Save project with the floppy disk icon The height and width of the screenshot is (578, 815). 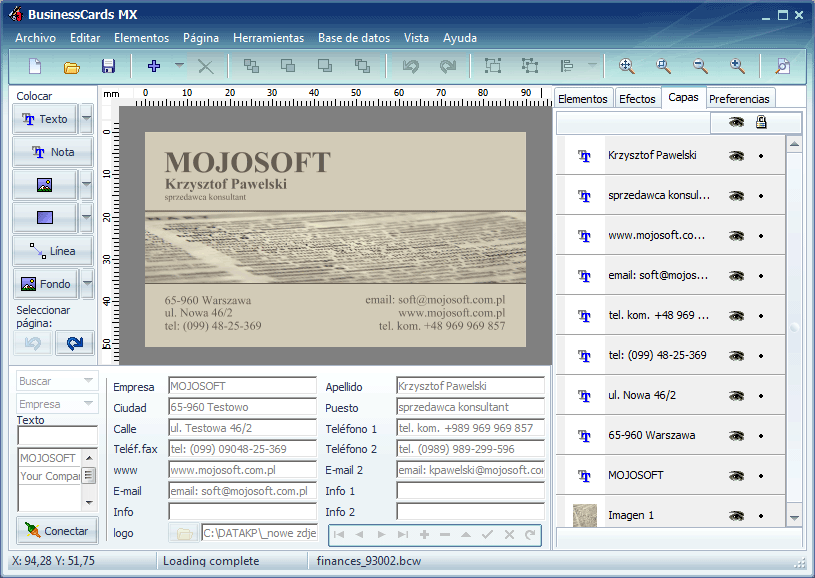pyautogui.click(x=108, y=66)
